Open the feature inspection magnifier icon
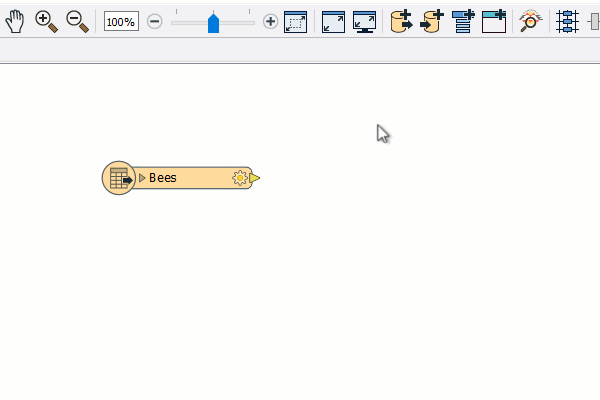The image size is (600, 400). [530, 21]
